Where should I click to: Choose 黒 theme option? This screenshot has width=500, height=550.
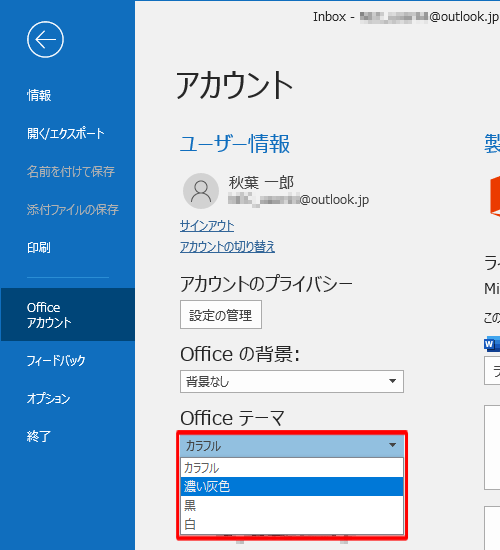point(292,505)
